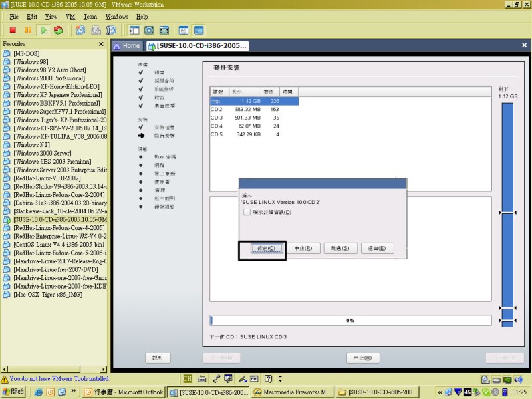Click the Reset virtual machine icon

pos(59,30)
